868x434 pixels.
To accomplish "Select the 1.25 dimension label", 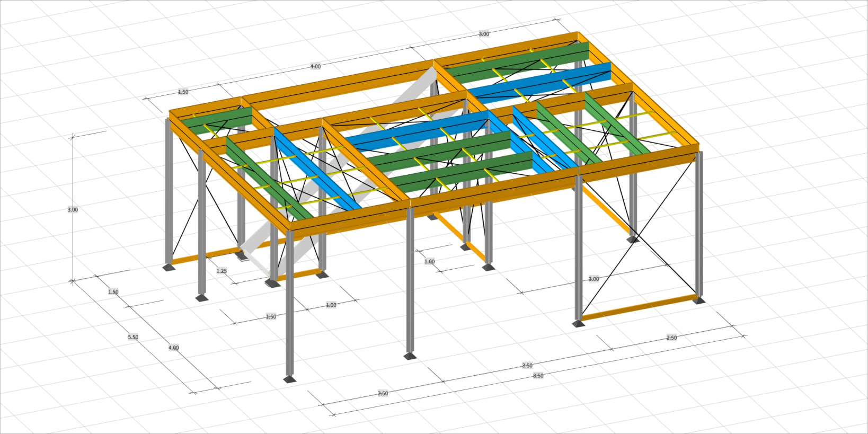I will 222,271.
